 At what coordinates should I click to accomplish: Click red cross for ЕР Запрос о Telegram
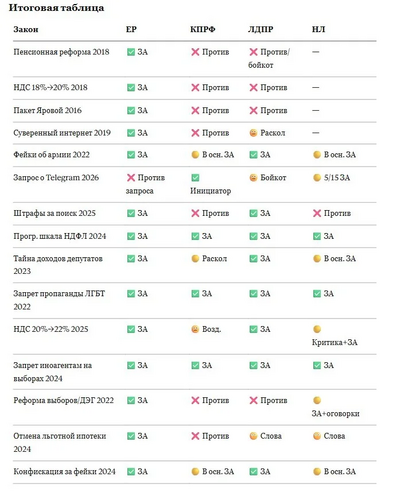[131, 178]
